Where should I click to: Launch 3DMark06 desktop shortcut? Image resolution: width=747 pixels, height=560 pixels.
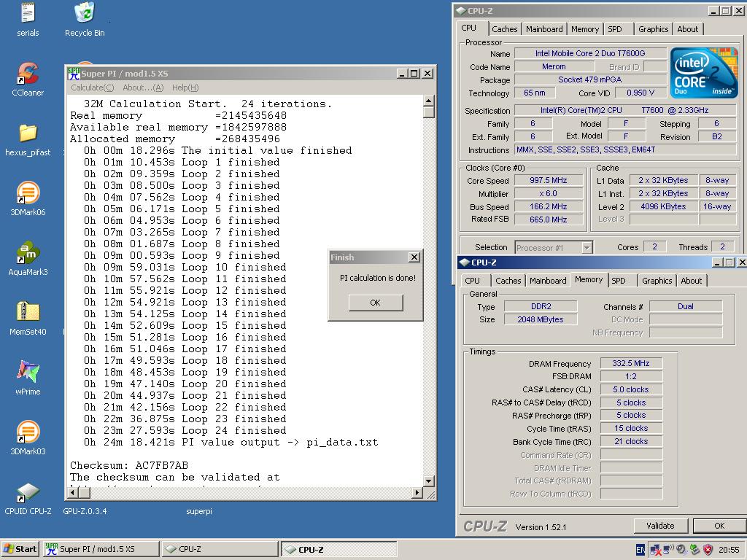pyautogui.click(x=28, y=192)
